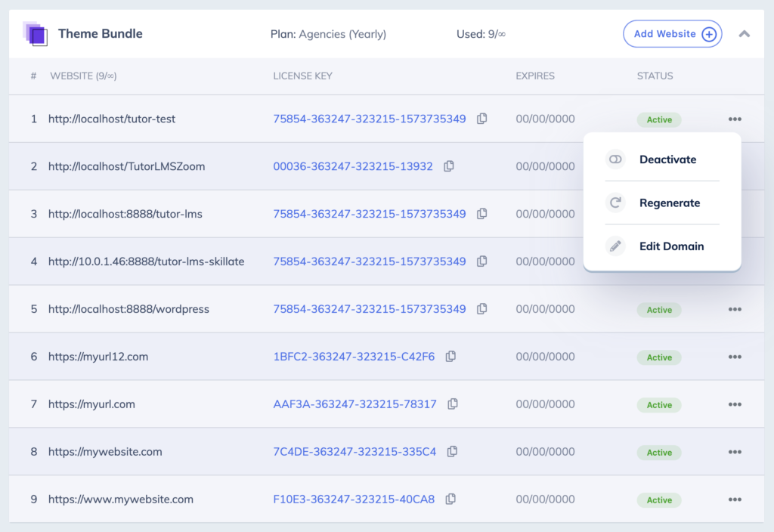
Task: Click the Active badge for https://myurl.com
Action: [659, 405]
